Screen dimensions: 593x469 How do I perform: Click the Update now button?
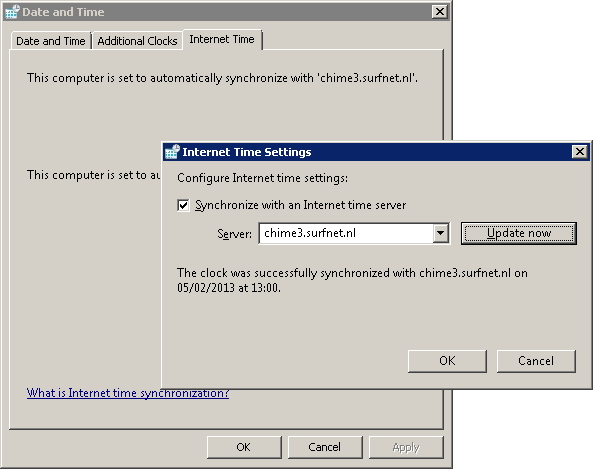519,233
